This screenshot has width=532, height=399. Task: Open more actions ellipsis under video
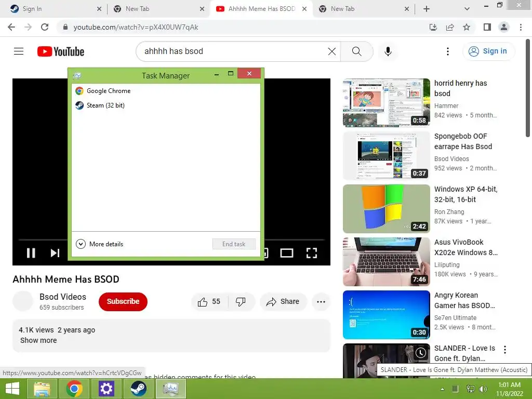(321, 301)
